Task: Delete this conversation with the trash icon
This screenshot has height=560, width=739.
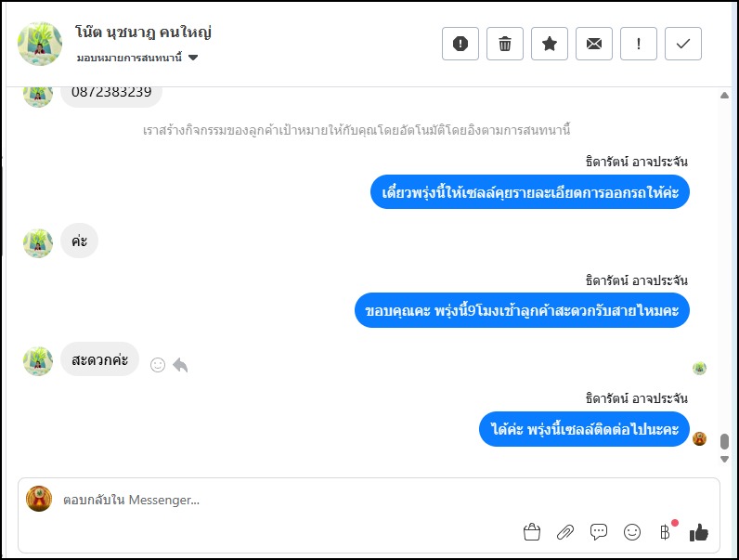Action: pos(505,44)
